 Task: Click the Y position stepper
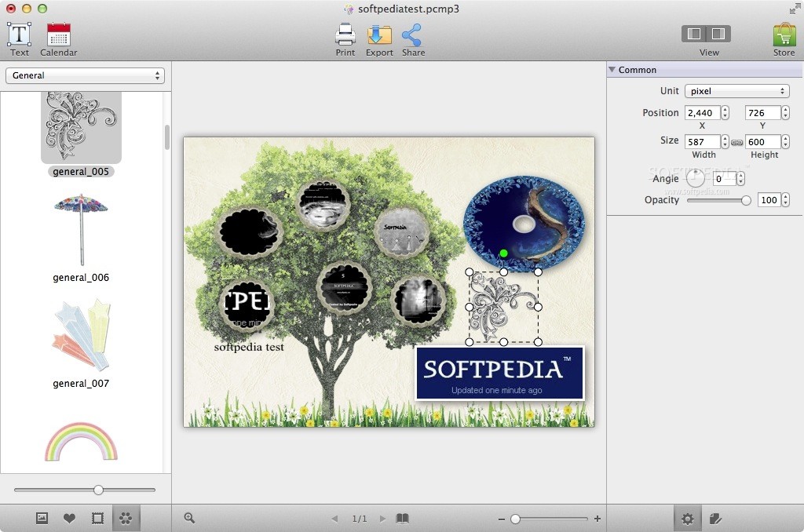785,113
